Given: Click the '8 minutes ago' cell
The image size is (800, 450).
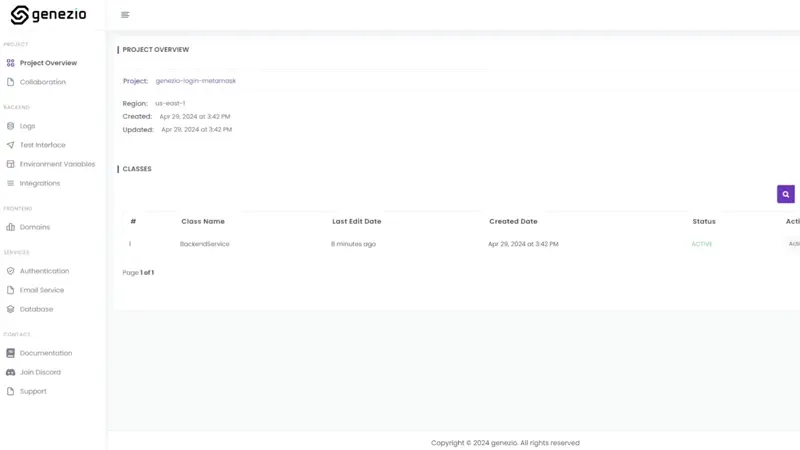Looking at the screenshot, I should point(354,244).
